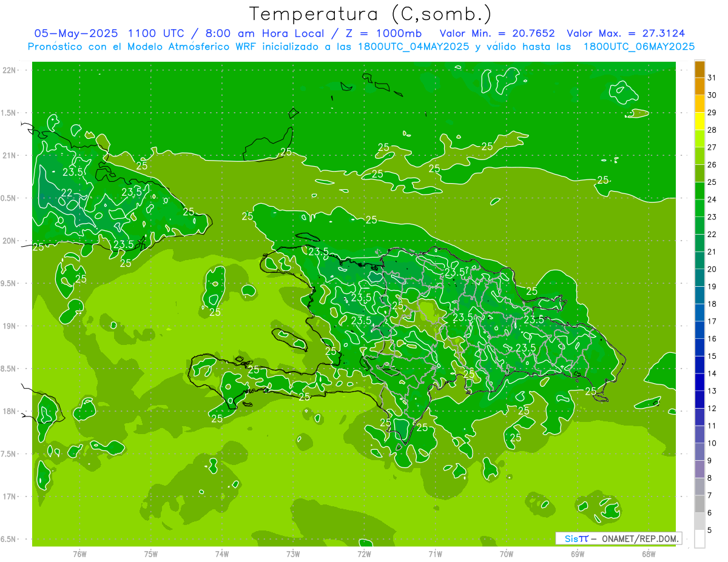Select the '20N' latitude axis label
This screenshot has width=728, height=562.
pyautogui.click(x=9, y=241)
